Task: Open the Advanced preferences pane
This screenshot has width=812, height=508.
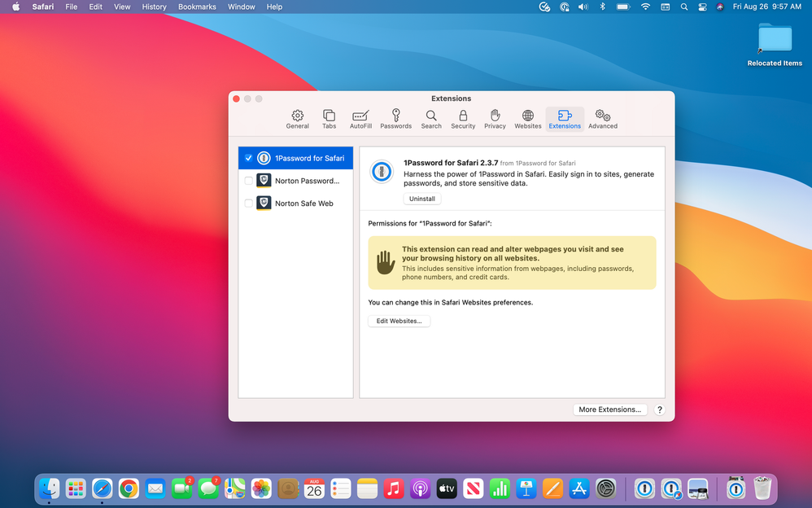Action: click(603, 119)
